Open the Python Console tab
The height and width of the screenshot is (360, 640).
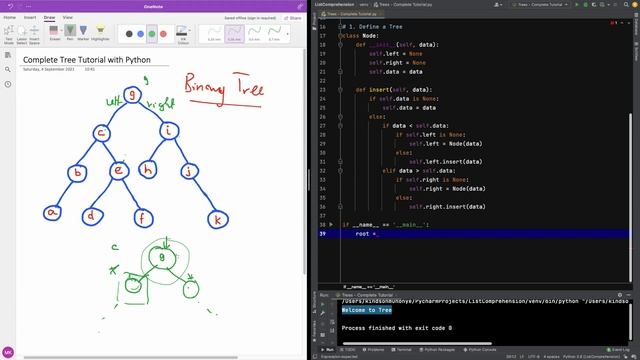[x=480, y=350]
